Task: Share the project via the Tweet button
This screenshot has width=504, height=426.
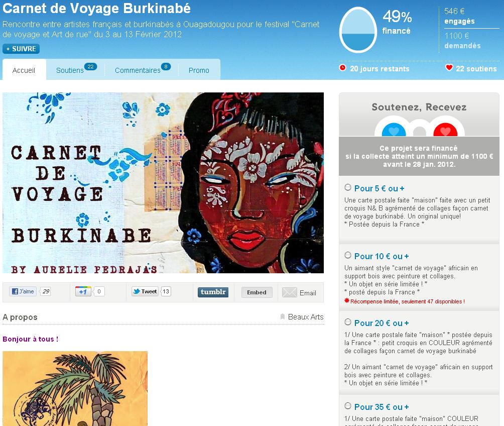Action: tap(145, 291)
